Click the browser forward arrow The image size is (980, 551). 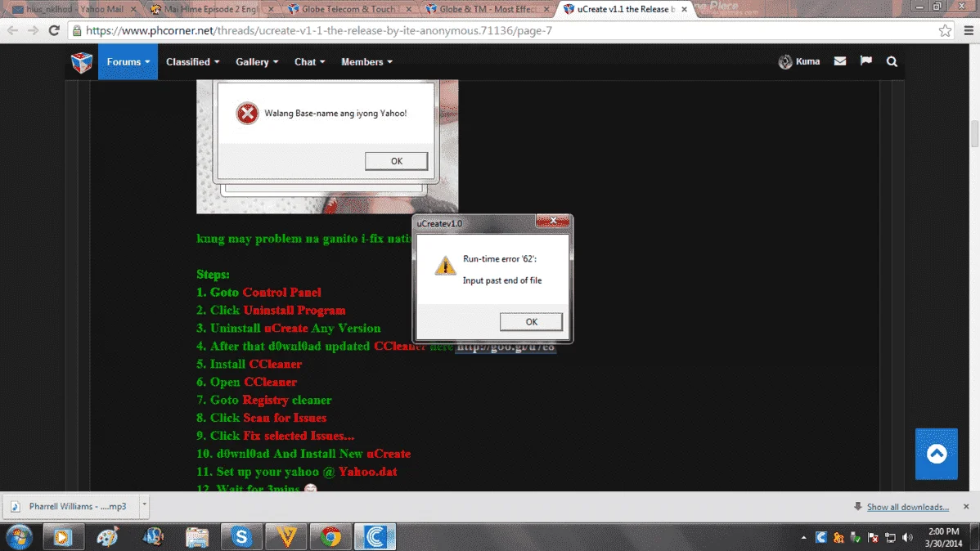pos(33,30)
